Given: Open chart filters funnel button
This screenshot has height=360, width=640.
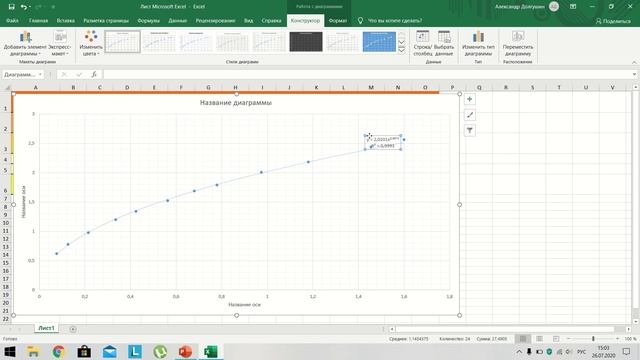Looking at the screenshot, I should (470, 131).
